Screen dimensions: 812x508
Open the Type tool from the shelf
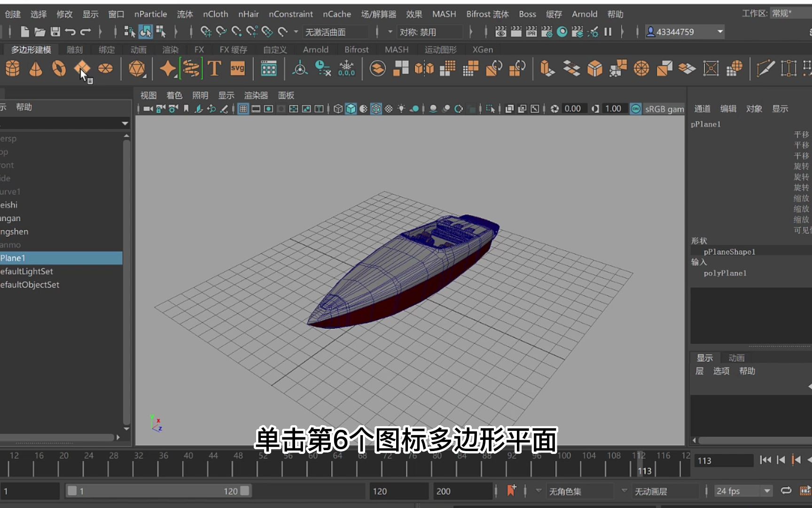click(x=214, y=69)
